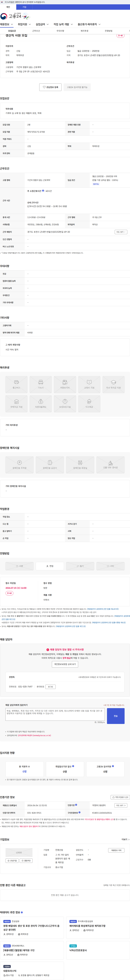Click the 채용절차의 공정화에 관한 법률 제11조 link
Image resolution: width=130 pixels, height=980 pixels.
pyautogui.click(x=71, y=626)
